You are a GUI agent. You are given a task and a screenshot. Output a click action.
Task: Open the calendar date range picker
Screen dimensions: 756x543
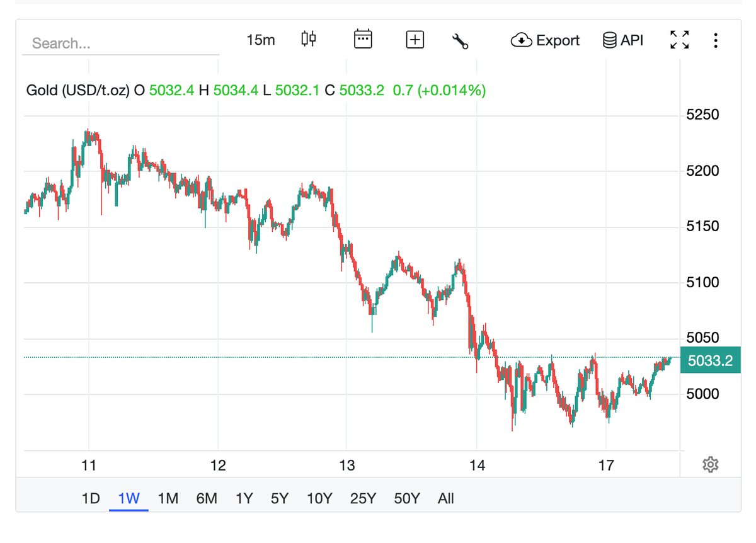coord(363,40)
